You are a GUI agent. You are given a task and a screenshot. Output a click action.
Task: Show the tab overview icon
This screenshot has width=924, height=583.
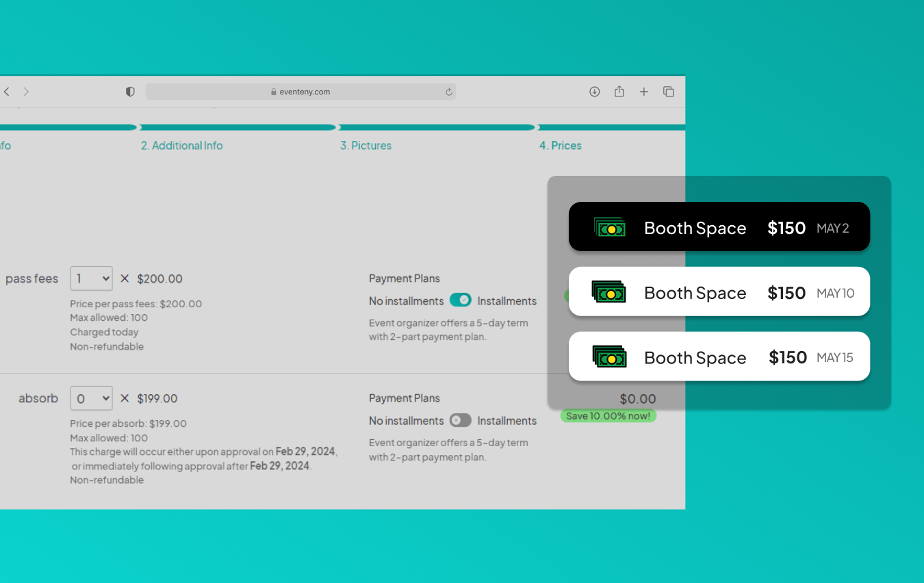[x=669, y=92]
